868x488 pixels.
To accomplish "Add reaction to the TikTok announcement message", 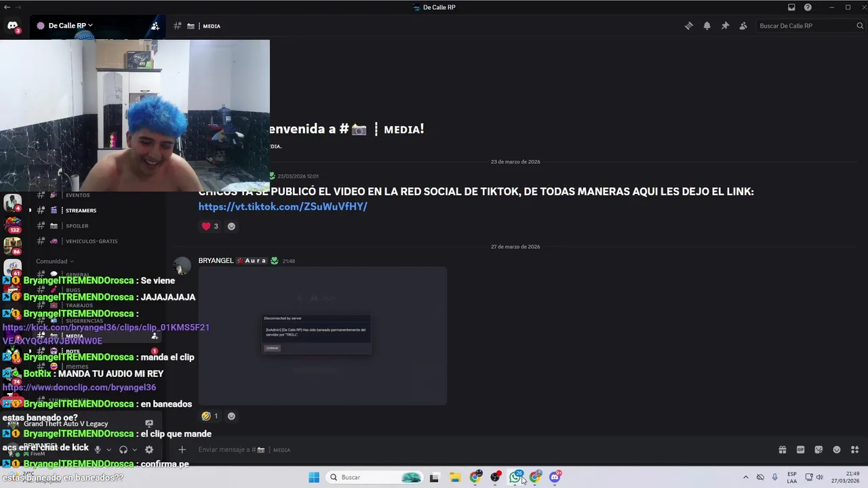I will [231, 226].
